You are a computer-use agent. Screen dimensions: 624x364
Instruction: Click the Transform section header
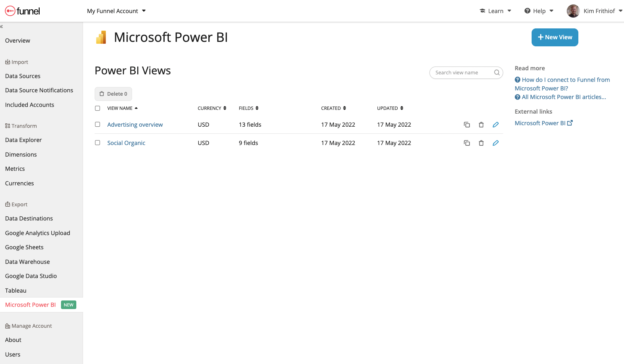21,126
